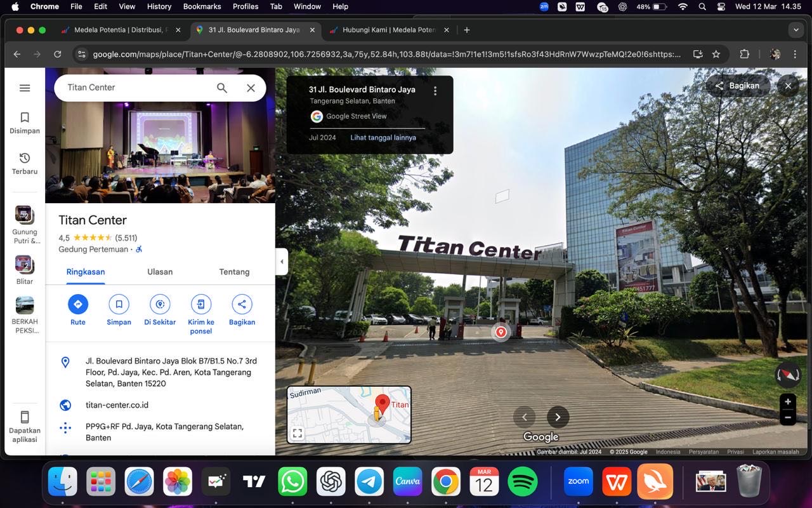The width and height of the screenshot is (812, 508).
Task: Click the round Bagikan share icon in panel
Action: [x=242, y=304]
